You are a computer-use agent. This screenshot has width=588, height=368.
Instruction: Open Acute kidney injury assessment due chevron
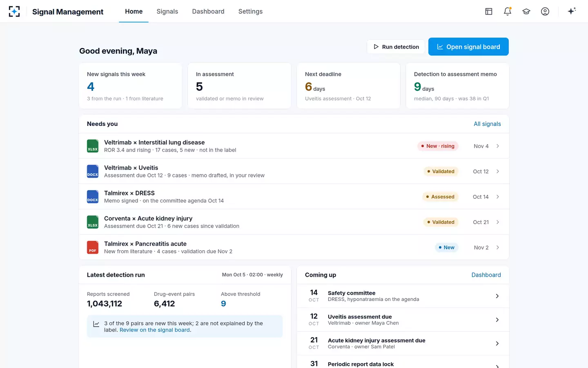(497, 343)
